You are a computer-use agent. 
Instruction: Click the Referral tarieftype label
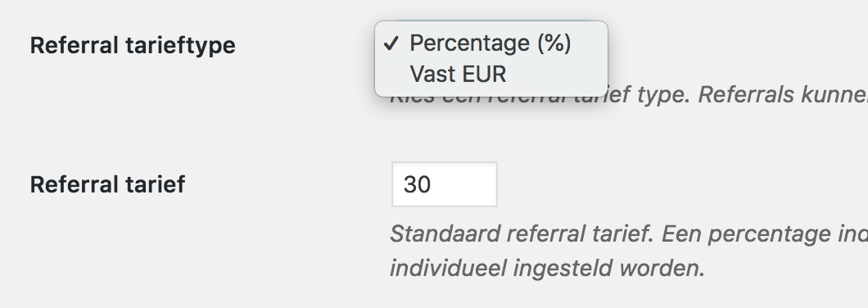point(133,45)
